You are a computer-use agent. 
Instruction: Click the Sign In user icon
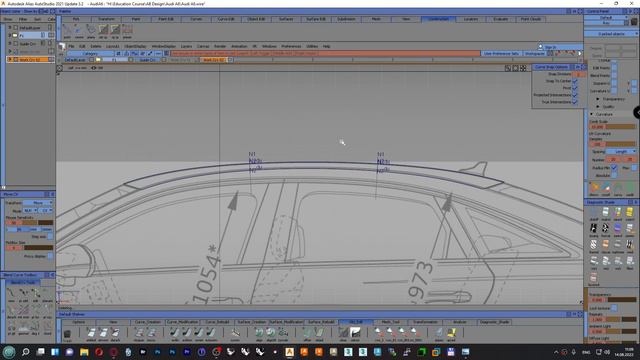[x=540, y=47]
